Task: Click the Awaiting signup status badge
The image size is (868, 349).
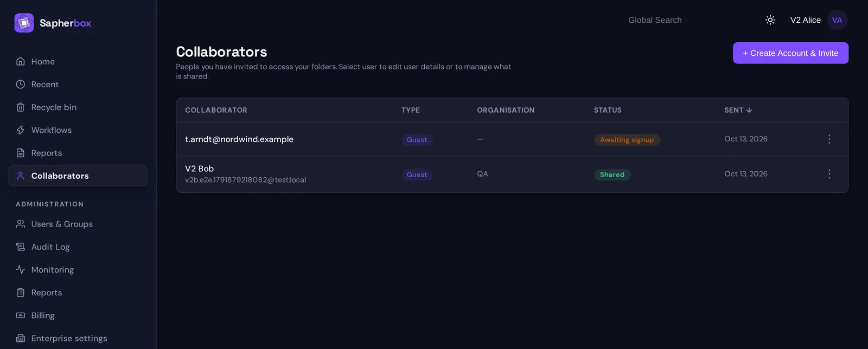Action: click(x=627, y=140)
